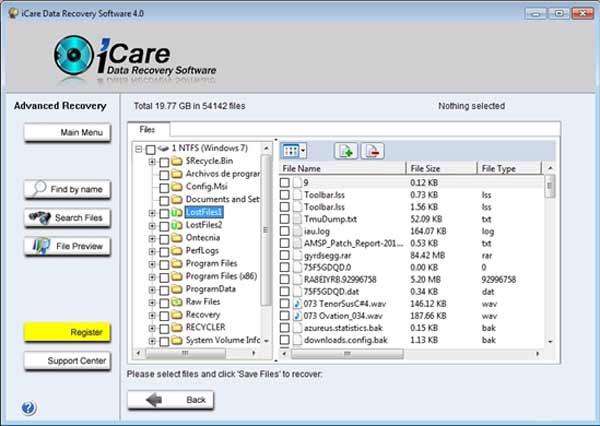
Task: Sort by the File Type column header
Action: [x=509, y=168]
